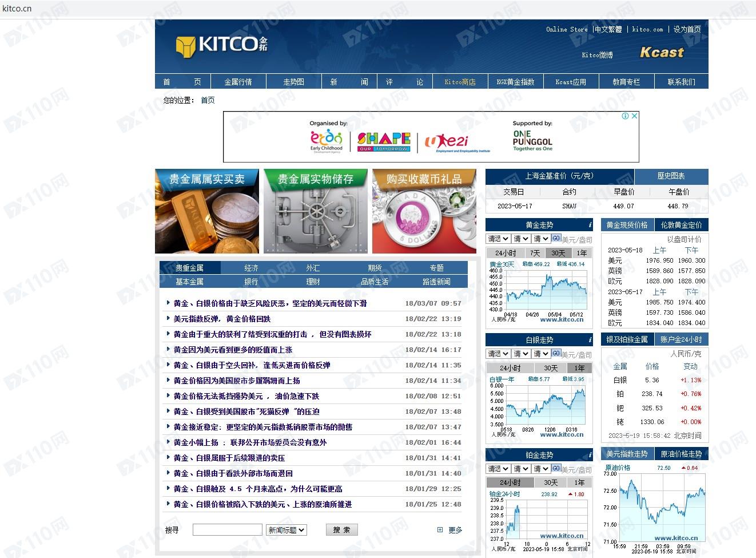The width and height of the screenshot is (756, 558).
Task: Click the info icon beside 黄金走势
Action: [x=590, y=225]
